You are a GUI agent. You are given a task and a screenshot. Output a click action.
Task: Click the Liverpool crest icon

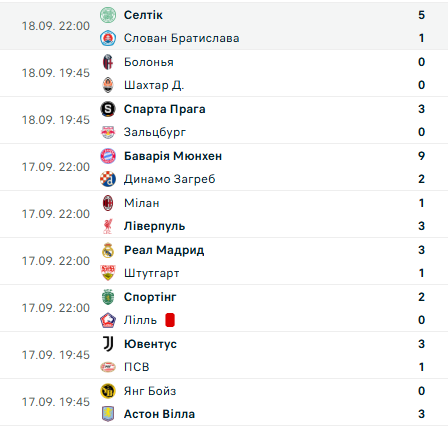pos(108,226)
